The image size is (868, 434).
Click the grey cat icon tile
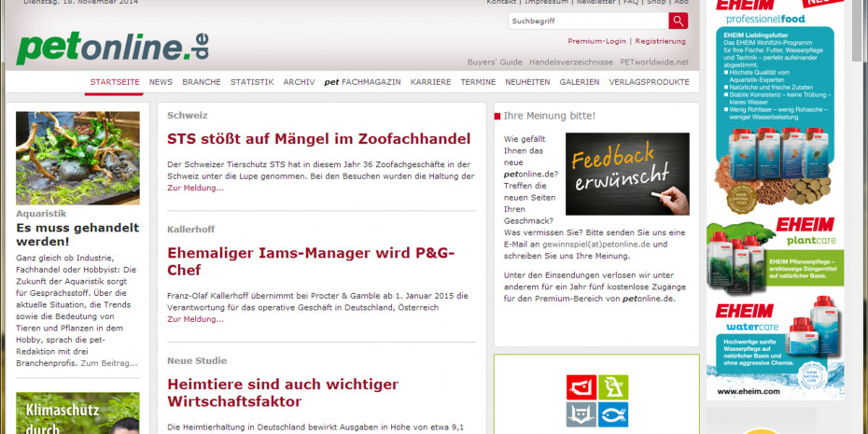pyautogui.click(x=581, y=414)
